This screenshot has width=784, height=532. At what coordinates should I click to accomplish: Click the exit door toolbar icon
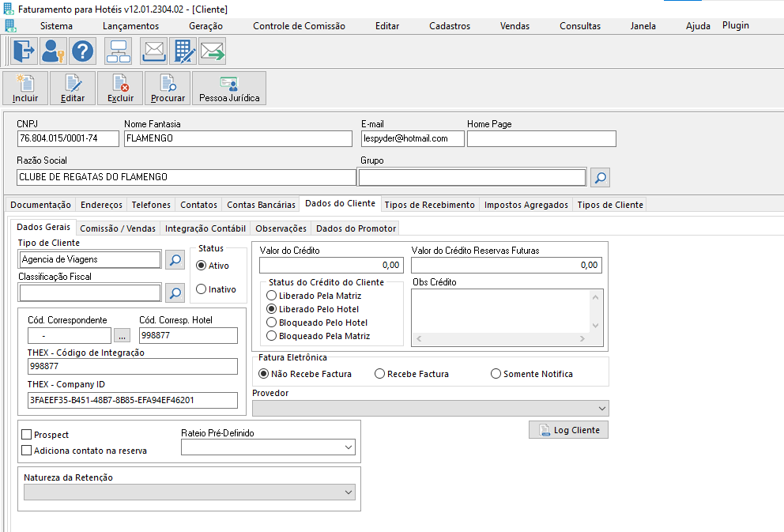coord(24,51)
